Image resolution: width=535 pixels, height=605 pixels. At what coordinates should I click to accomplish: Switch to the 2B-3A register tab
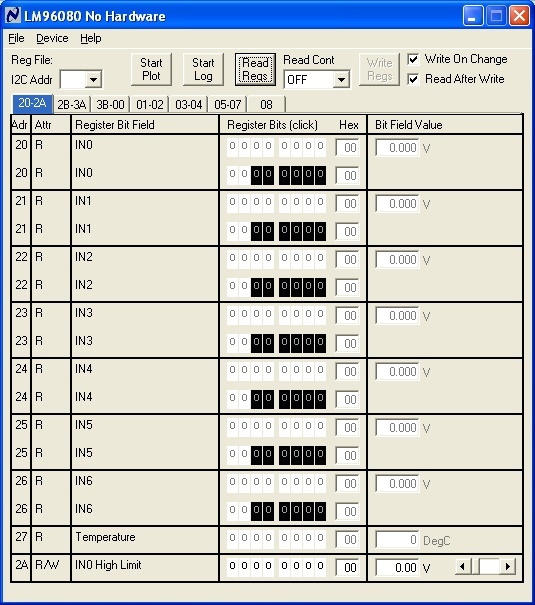coord(71,105)
